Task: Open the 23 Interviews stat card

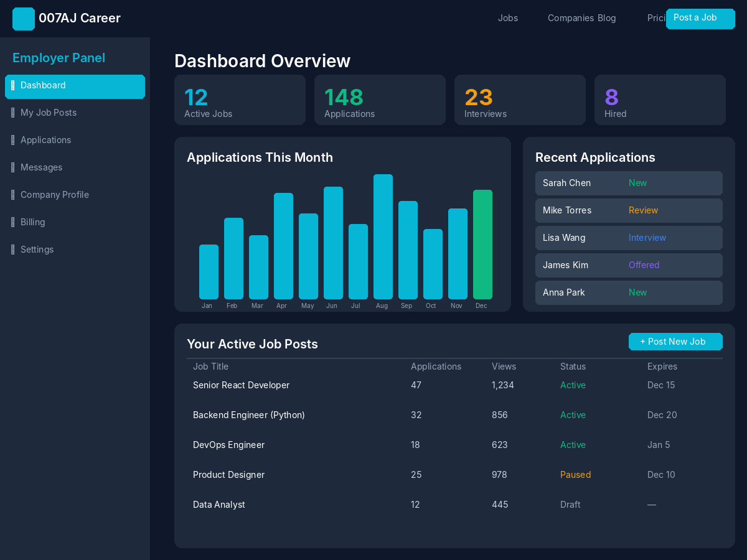Action: coord(520,100)
